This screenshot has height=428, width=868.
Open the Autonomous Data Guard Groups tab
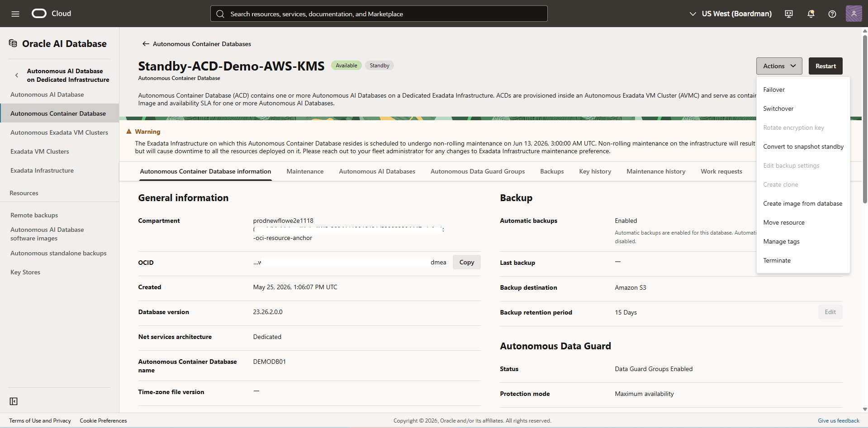(478, 171)
